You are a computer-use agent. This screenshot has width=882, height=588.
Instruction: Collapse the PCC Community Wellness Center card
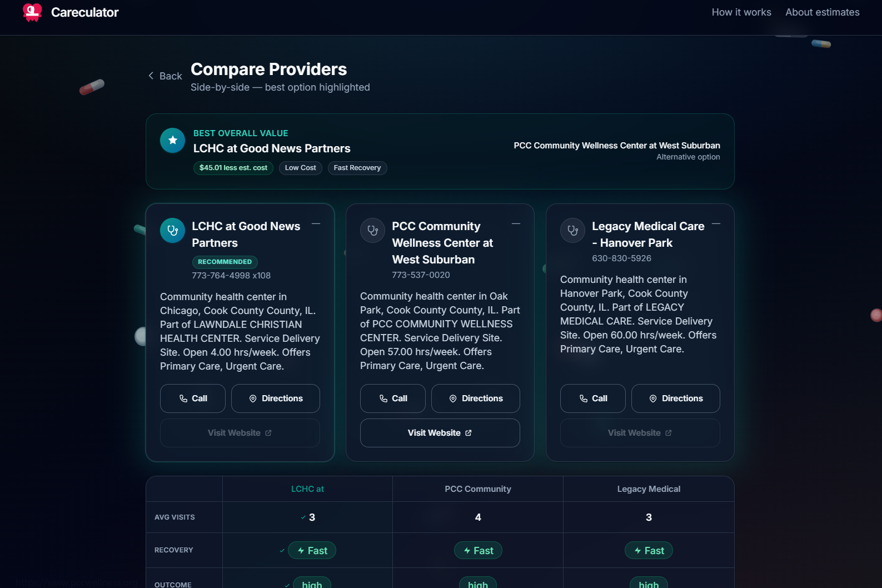click(x=516, y=224)
